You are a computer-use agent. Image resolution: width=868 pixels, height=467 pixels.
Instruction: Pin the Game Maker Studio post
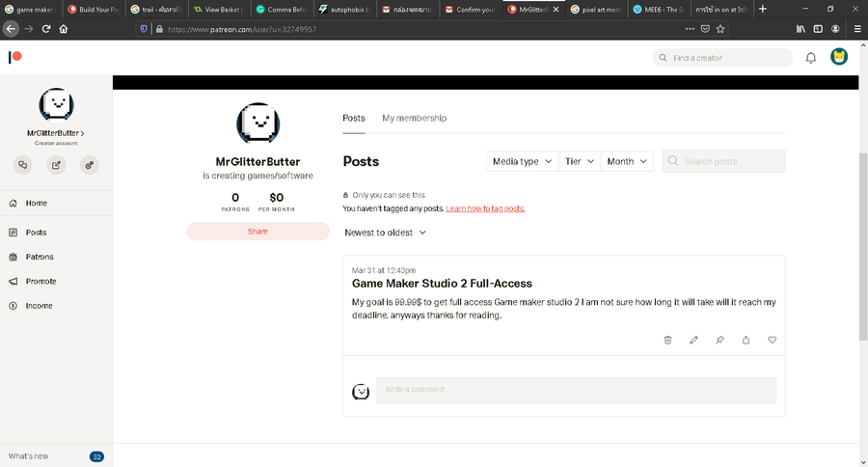click(719, 340)
